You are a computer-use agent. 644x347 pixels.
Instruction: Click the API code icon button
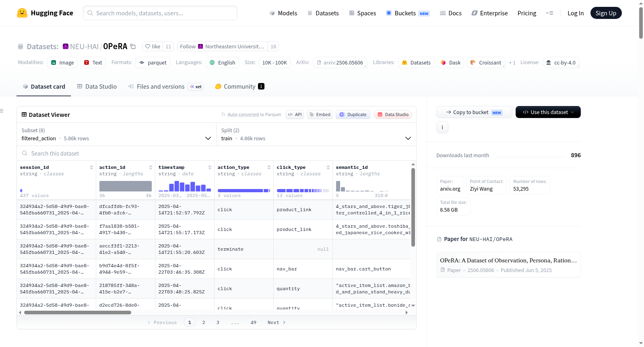[295, 114]
